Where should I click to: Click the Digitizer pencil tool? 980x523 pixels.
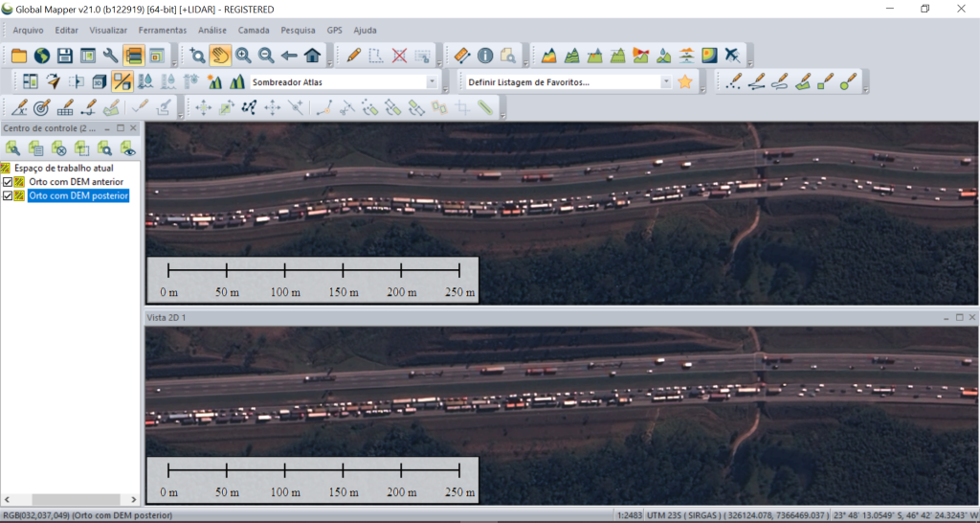click(354, 56)
